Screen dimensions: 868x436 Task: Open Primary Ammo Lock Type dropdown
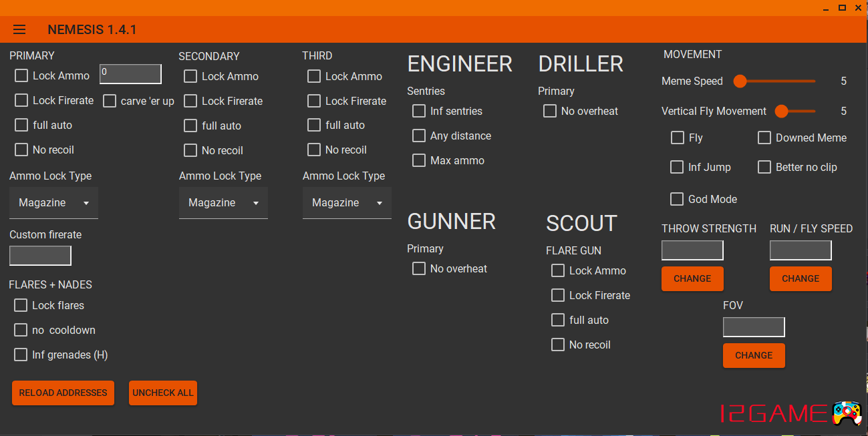pyautogui.click(x=53, y=203)
